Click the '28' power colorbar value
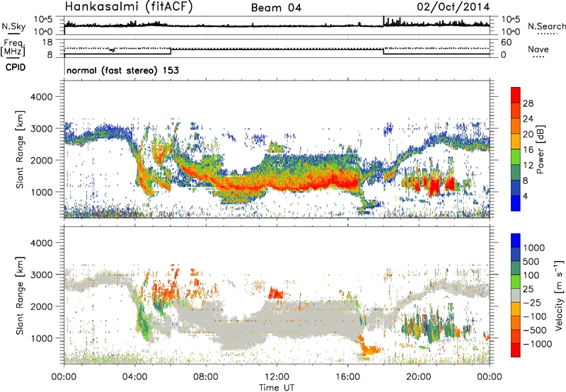The width and height of the screenshot is (566, 392). point(528,103)
